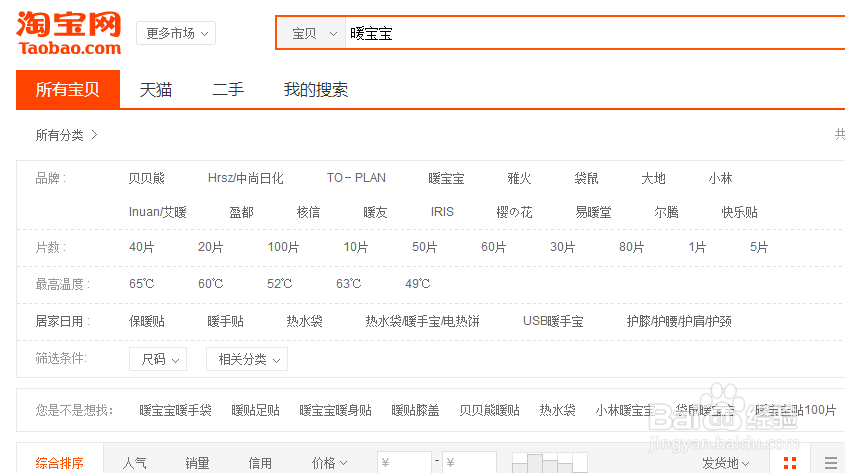The width and height of the screenshot is (845, 473).
Task: Filter by brand 雅火
Action: point(520,178)
